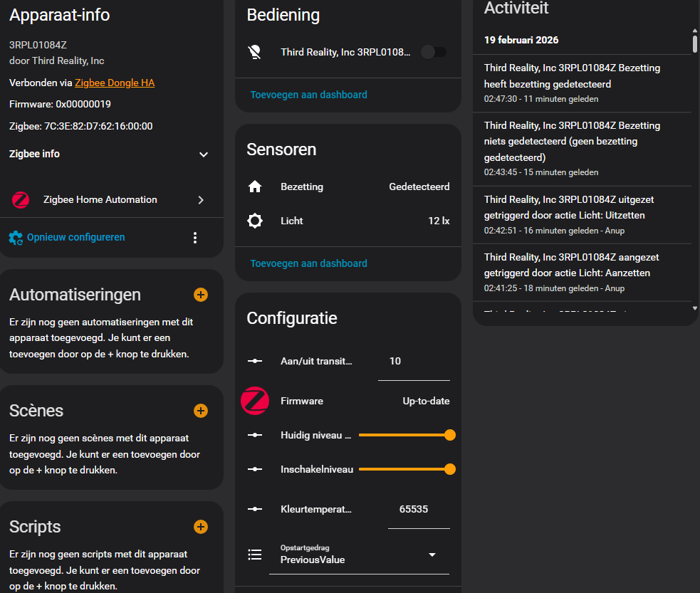Click the Inschakelniveau slider handle

click(x=449, y=469)
